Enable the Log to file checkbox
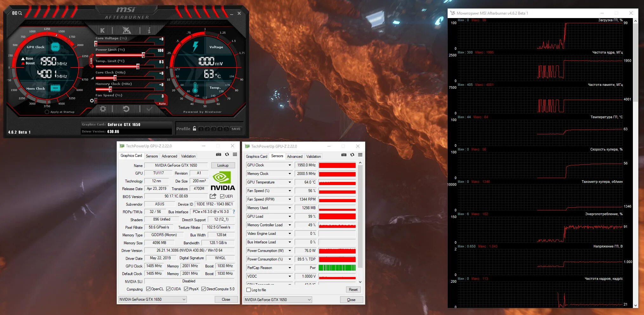Screen dimensions: 644x315 [249, 290]
